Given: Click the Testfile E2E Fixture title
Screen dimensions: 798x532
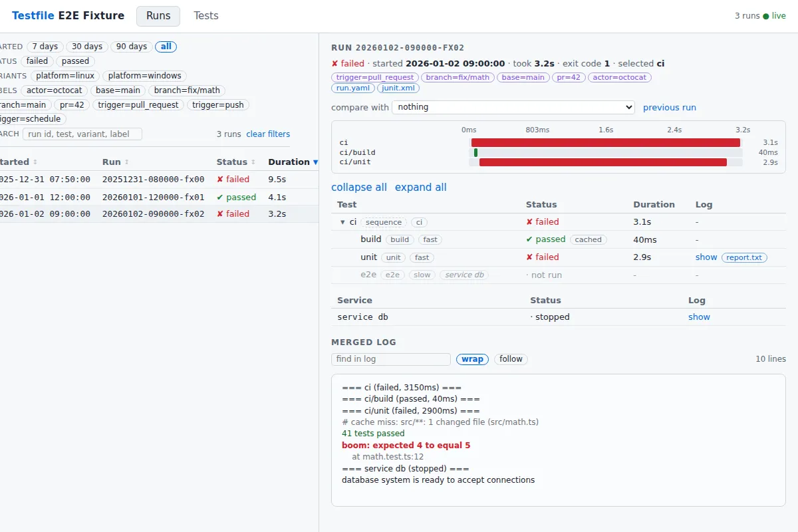Looking at the screenshot, I should [x=68, y=16].
